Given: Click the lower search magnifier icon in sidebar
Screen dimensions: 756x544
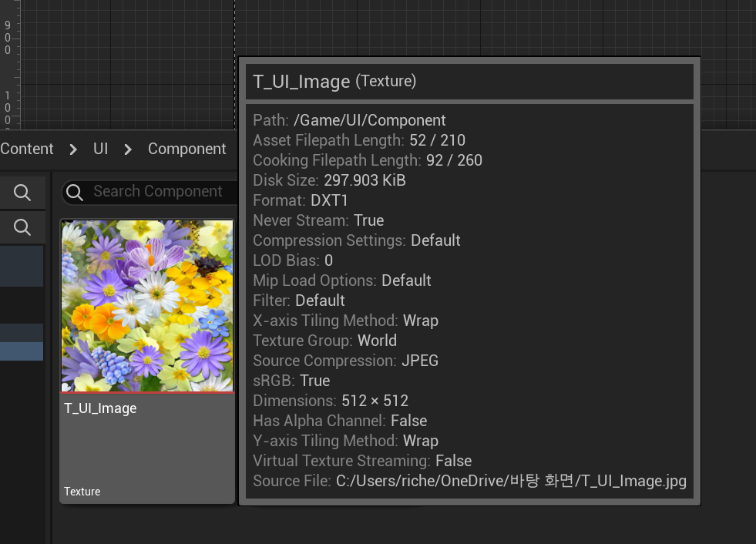Looking at the screenshot, I should click(x=22, y=227).
